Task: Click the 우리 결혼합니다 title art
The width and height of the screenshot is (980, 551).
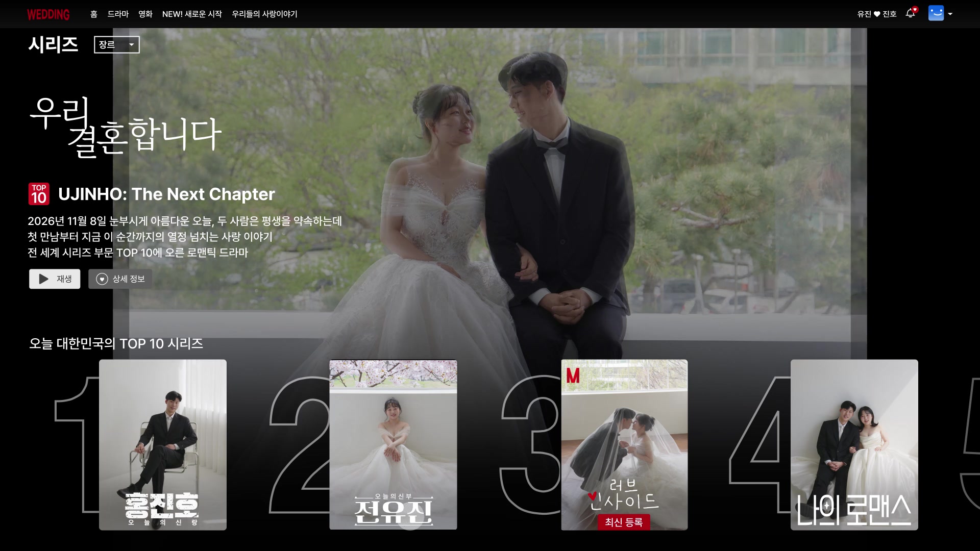Action: (126, 128)
